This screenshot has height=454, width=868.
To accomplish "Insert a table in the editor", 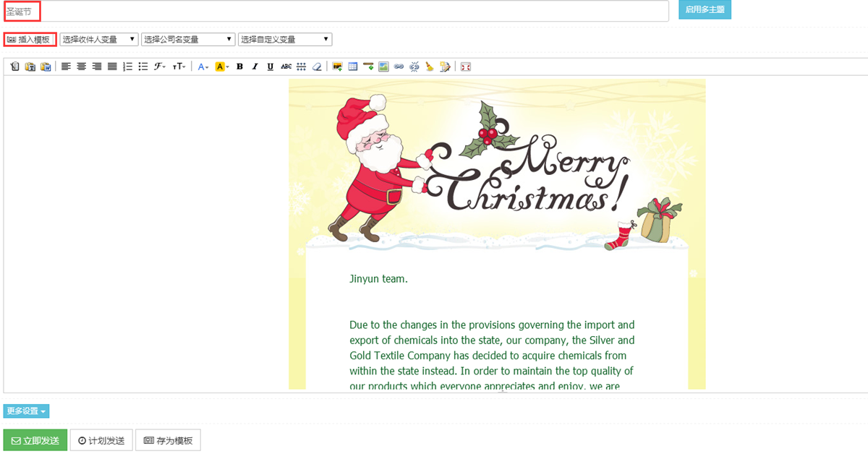I will pos(353,67).
